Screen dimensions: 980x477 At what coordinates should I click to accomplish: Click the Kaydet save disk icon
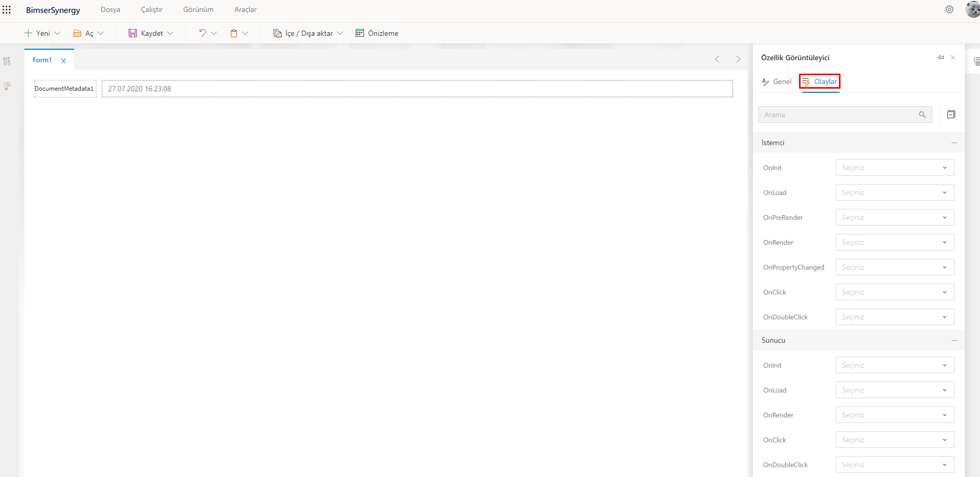coord(133,33)
